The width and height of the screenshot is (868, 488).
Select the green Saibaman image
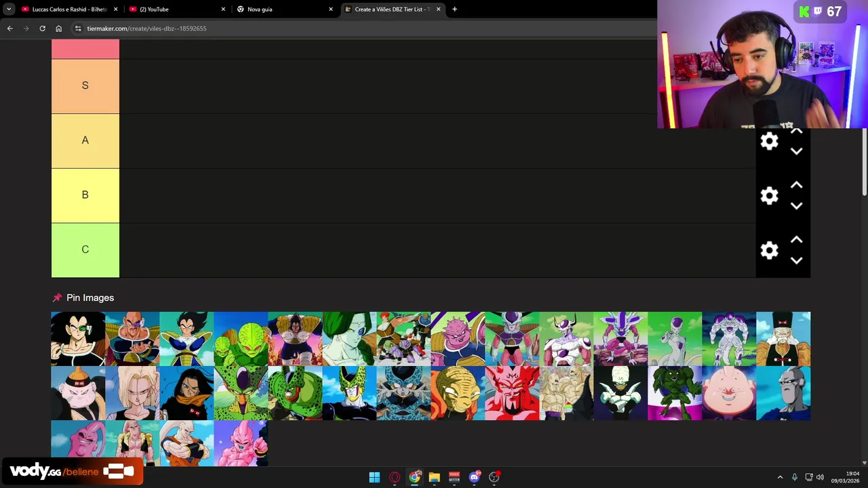pos(241,339)
